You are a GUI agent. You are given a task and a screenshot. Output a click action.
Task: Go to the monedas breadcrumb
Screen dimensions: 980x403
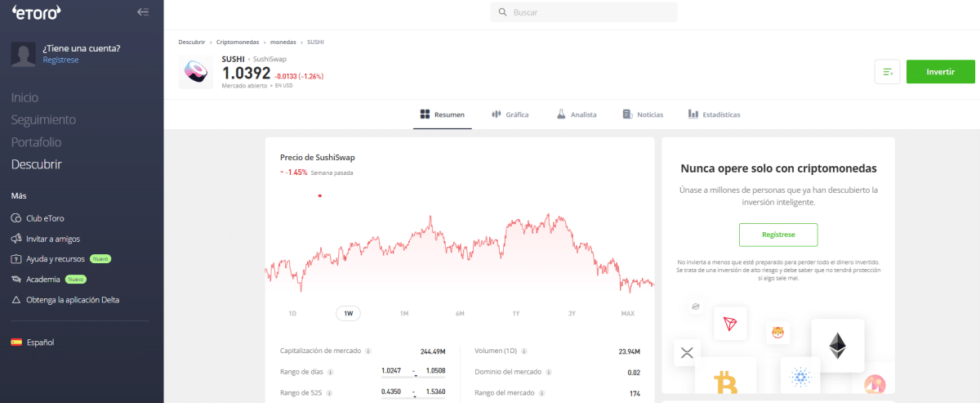[283, 42]
